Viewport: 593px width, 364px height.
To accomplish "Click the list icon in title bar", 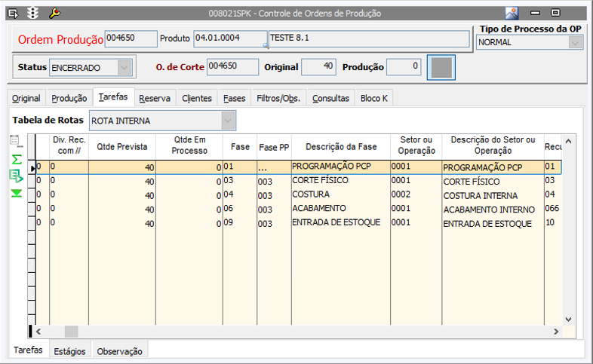I will [13, 14].
